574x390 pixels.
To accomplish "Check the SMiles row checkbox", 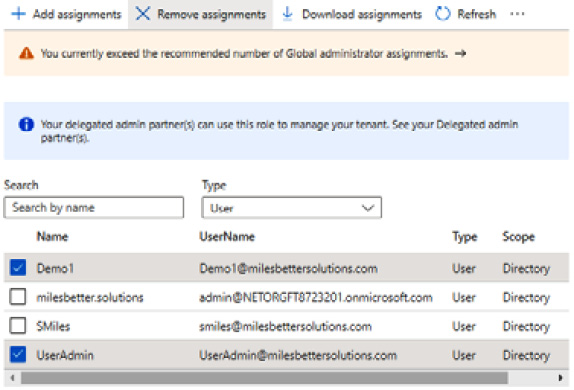I will 18,325.
